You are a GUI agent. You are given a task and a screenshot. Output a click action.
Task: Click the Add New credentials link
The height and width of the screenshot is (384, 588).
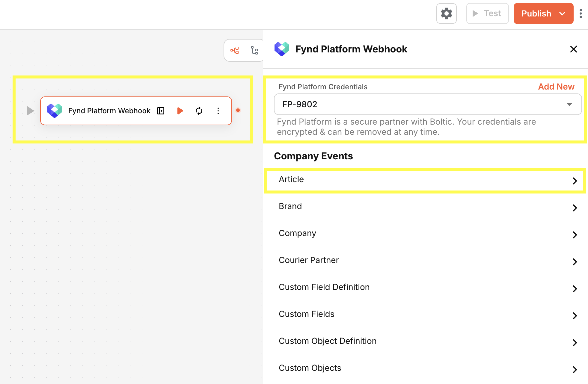point(556,87)
